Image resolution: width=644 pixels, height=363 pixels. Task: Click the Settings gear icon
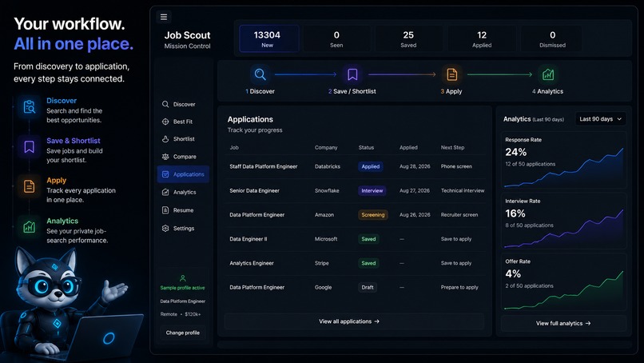click(165, 228)
